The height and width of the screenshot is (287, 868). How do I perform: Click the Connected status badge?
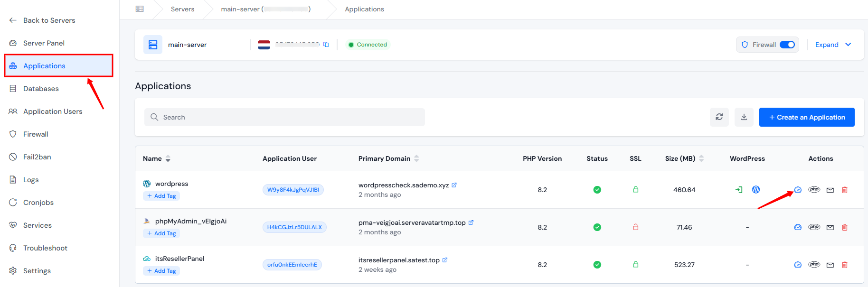368,45
